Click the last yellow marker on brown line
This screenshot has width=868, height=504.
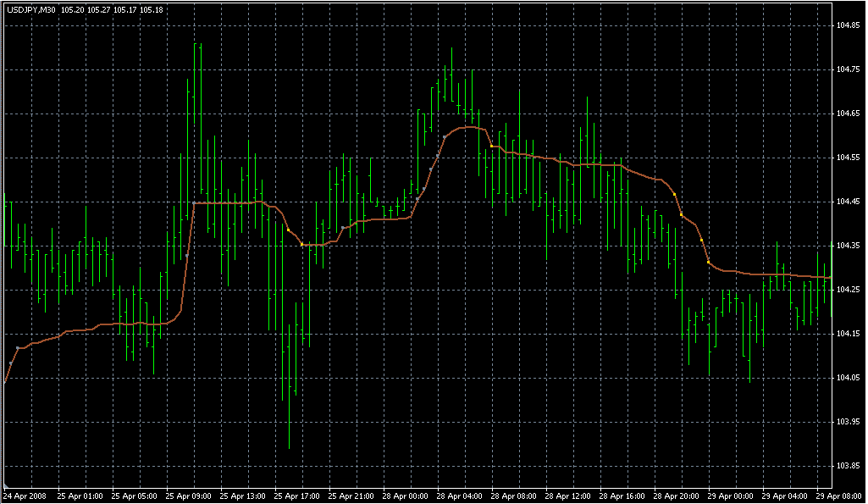709,262
